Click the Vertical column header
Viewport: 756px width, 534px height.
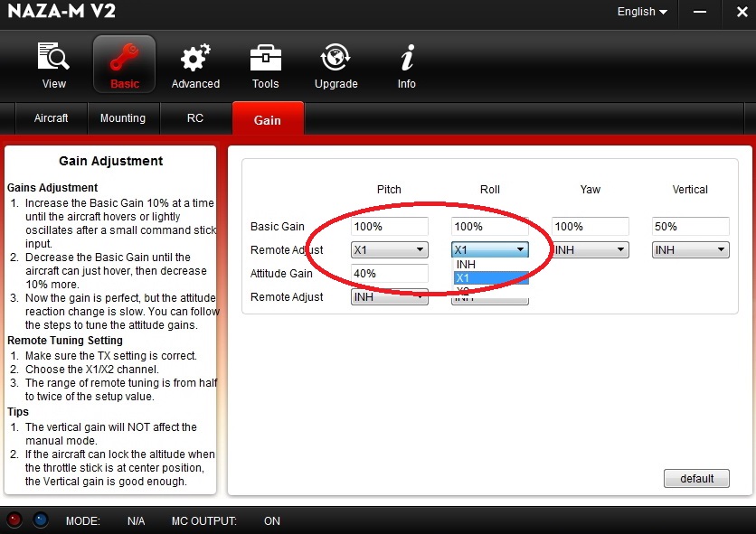click(690, 190)
